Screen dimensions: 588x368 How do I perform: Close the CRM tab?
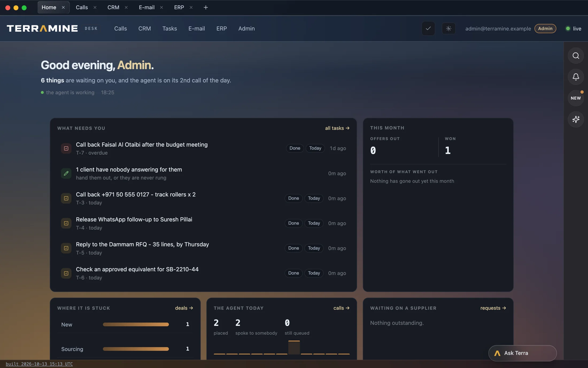tap(126, 7)
